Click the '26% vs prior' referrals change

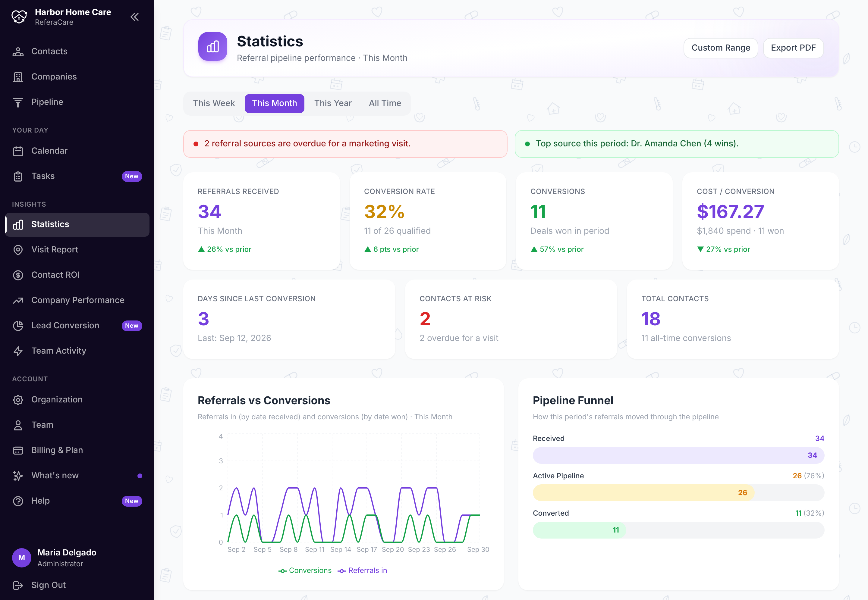click(225, 249)
